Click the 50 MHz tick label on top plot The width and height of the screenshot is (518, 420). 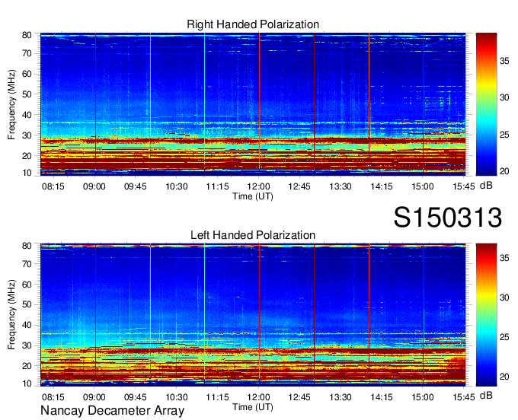pos(27,94)
